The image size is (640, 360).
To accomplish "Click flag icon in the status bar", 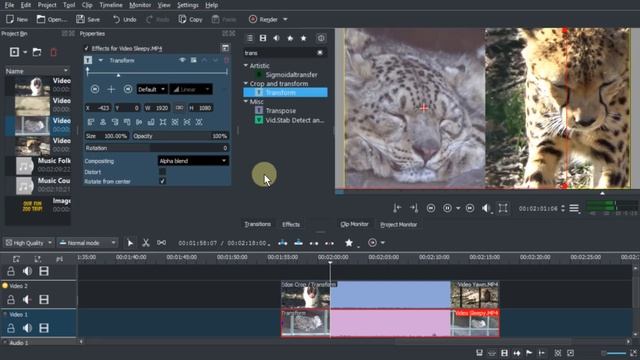I will (529, 353).
